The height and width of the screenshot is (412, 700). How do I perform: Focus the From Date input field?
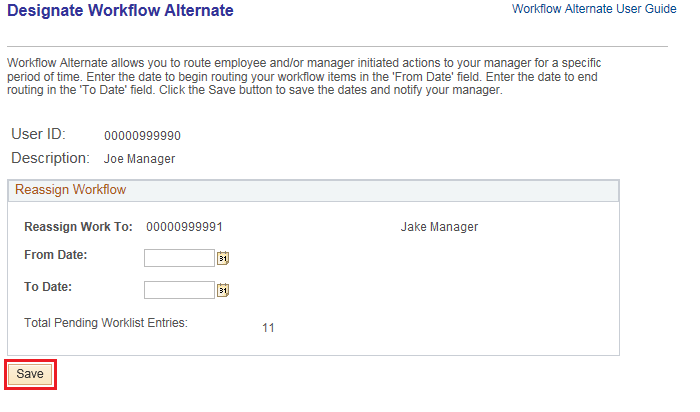(x=179, y=258)
